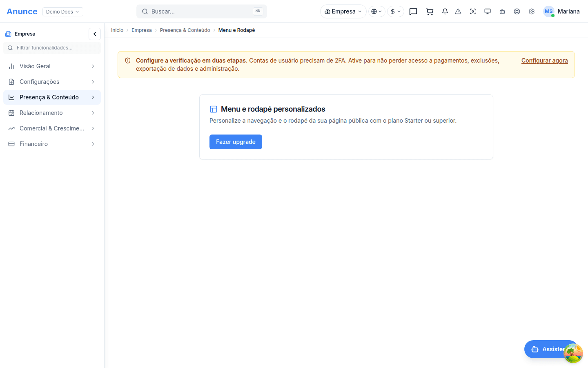Click the Mariana user name

click(x=569, y=11)
